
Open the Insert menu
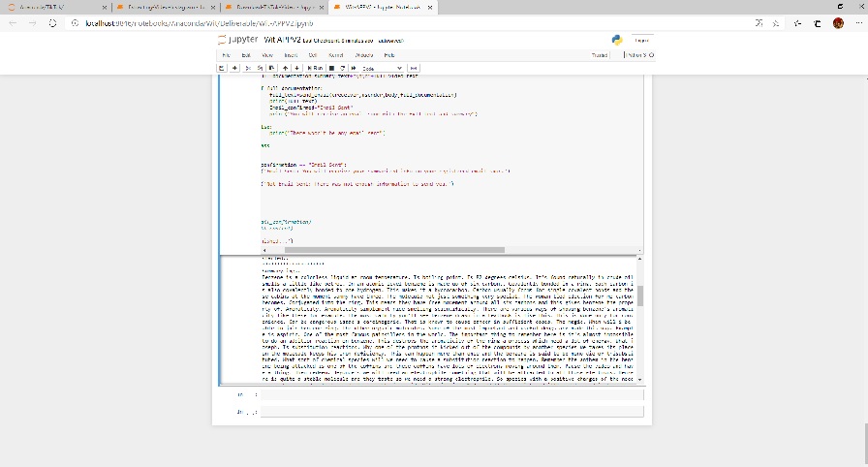(291, 55)
